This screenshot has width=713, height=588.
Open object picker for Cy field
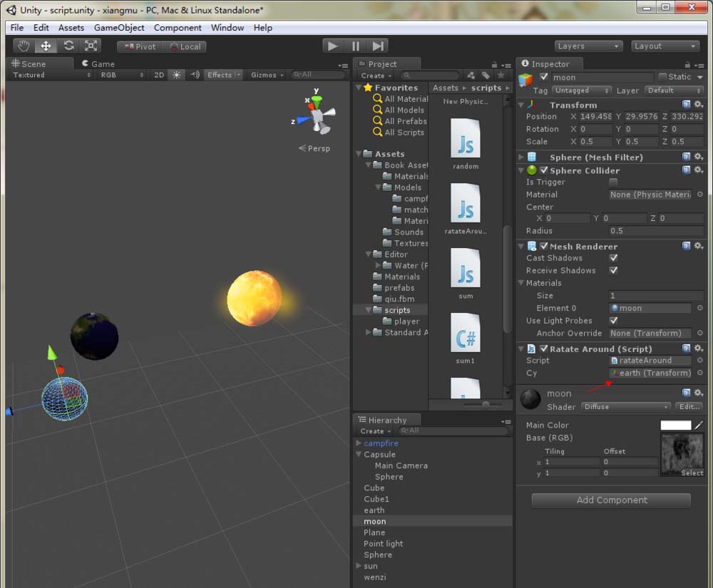tap(700, 373)
